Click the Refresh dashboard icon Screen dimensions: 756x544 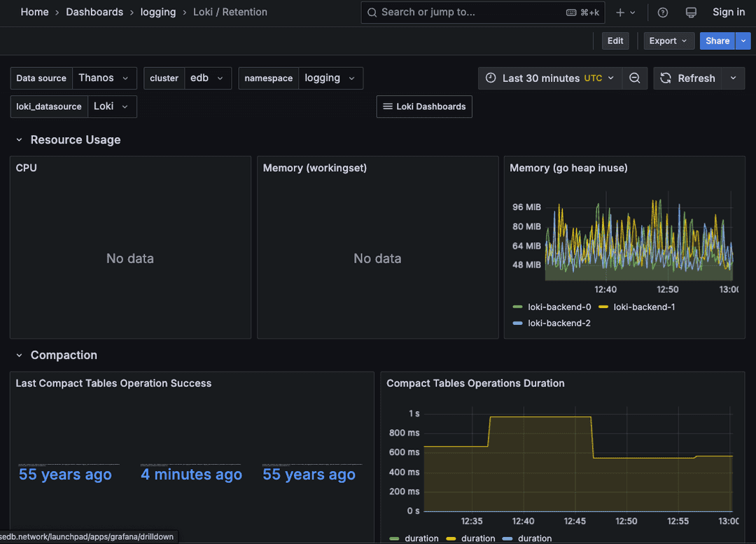pos(664,78)
